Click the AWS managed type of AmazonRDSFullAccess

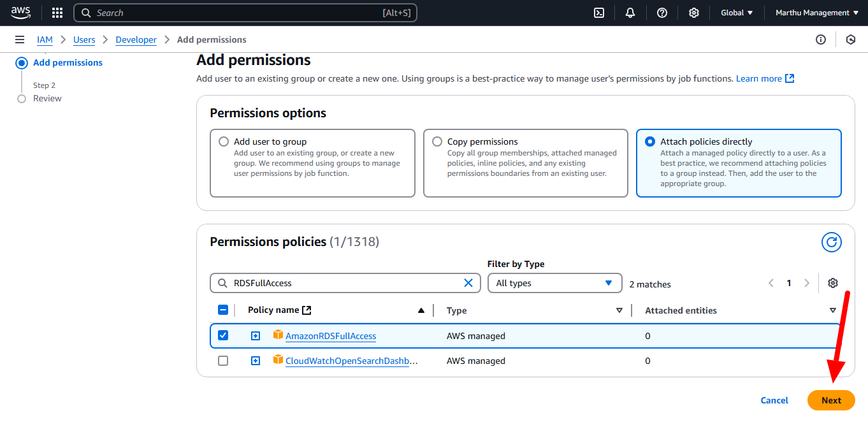[476, 336]
